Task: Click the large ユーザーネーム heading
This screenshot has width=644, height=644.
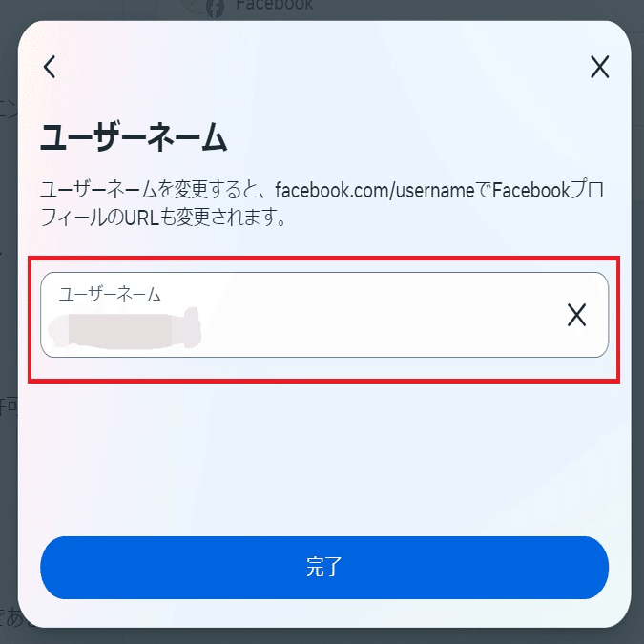Action: 134,137
